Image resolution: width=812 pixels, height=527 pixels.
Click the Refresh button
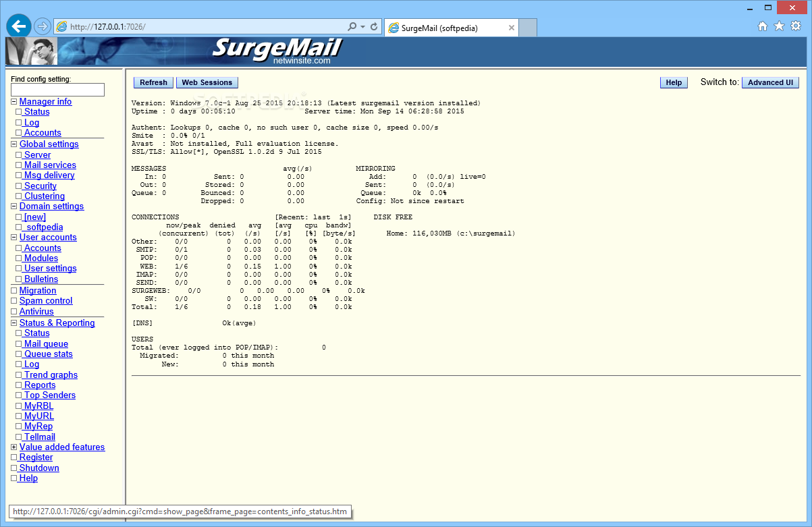point(153,82)
